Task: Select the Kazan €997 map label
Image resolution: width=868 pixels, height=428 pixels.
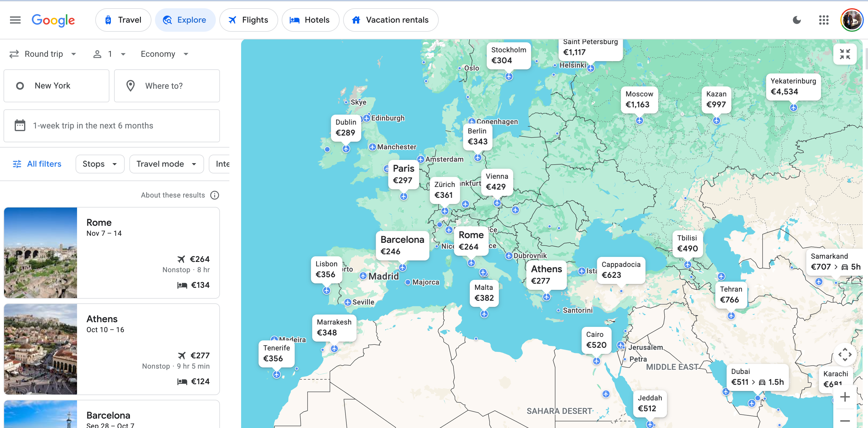Action: (x=716, y=100)
